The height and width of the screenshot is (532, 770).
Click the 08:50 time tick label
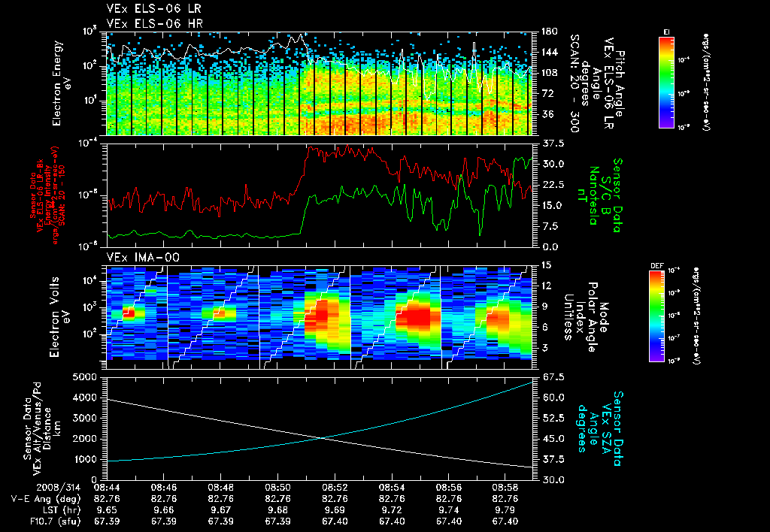pos(277,488)
